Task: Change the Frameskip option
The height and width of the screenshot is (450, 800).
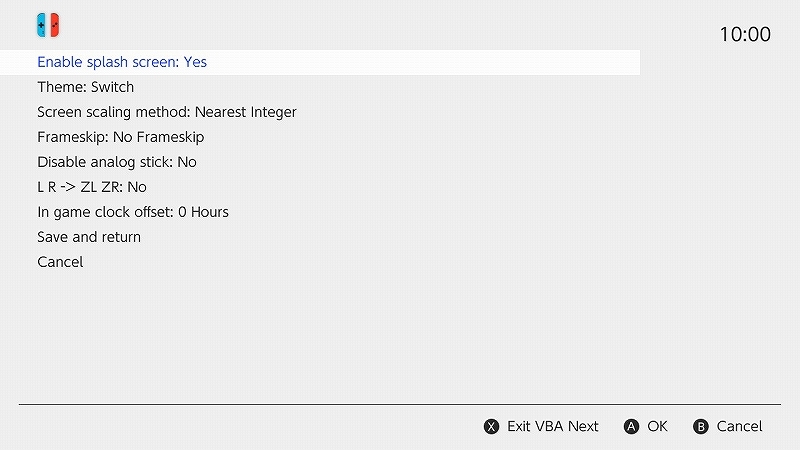Action: click(x=121, y=137)
